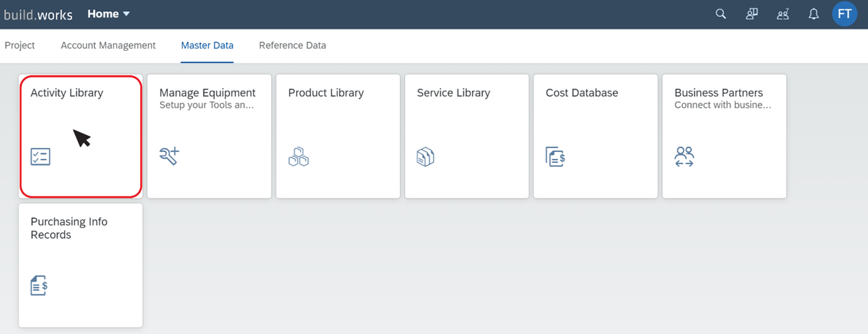Click the Purchasing Info Records icon
Viewport: 868px width, 334px height.
coord(39,286)
